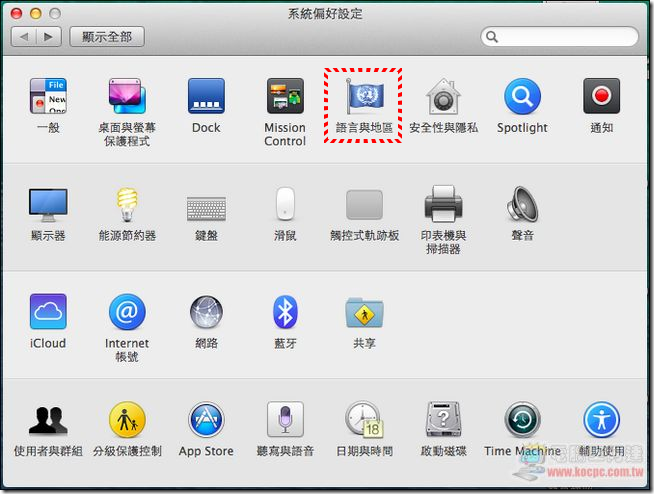The height and width of the screenshot is (494, 654).
Task: Open 輔助使用 (Accessibility) icon
Action: tap(601, 419)
